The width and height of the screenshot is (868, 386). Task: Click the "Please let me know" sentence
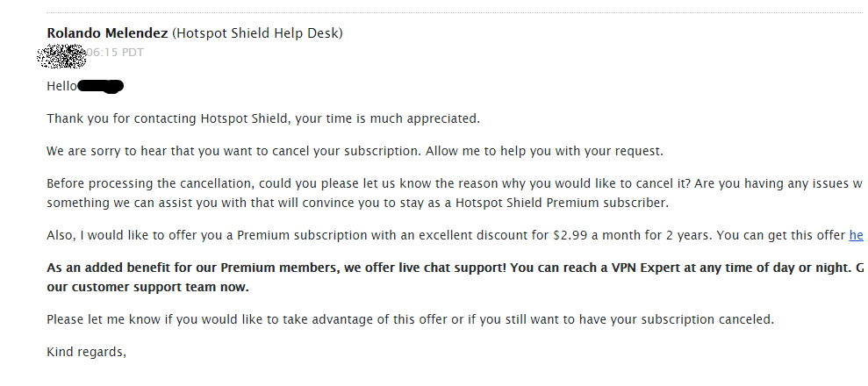coord(410,319)
